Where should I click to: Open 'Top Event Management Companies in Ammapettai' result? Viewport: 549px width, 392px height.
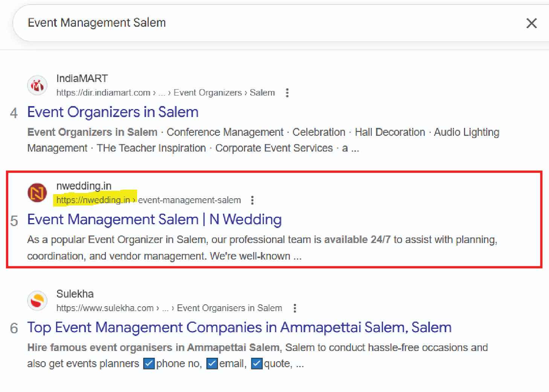(239, 327)
